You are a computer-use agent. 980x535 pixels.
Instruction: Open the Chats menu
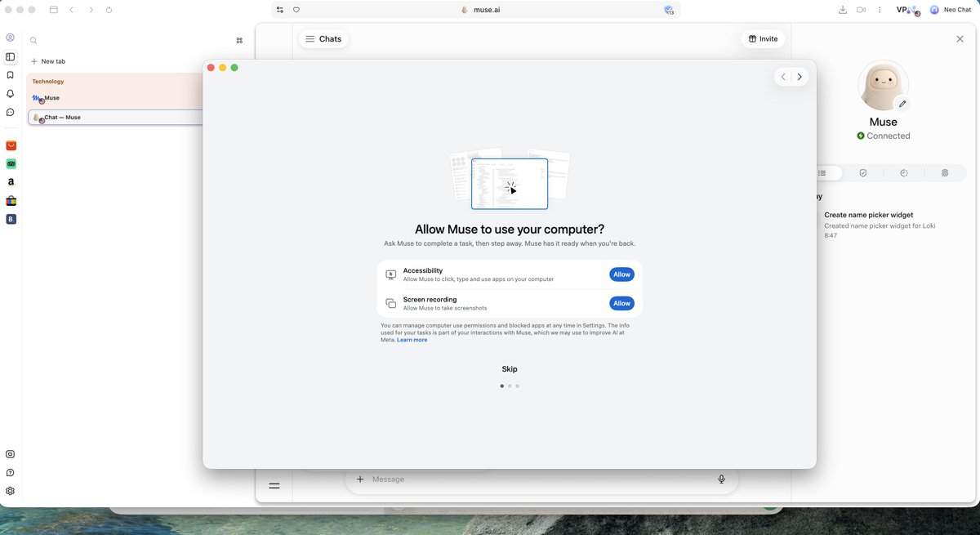pyautogui.click(x=323, y=38)
